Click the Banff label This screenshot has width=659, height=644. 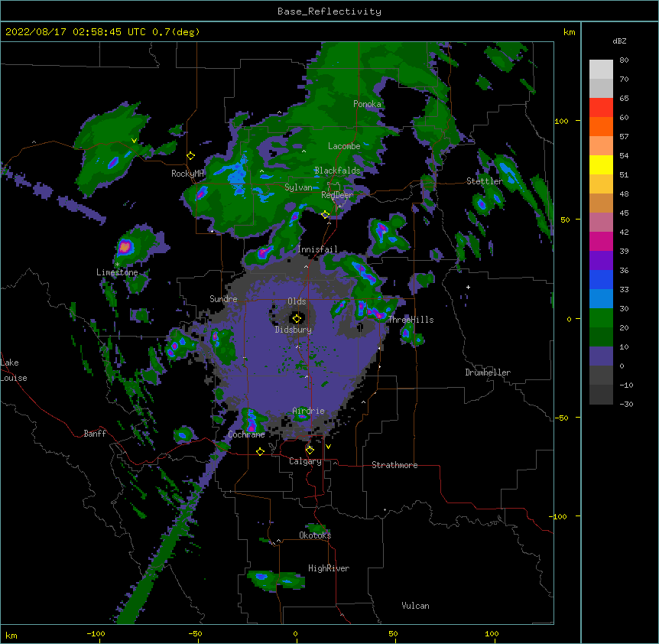coord(95,434)
